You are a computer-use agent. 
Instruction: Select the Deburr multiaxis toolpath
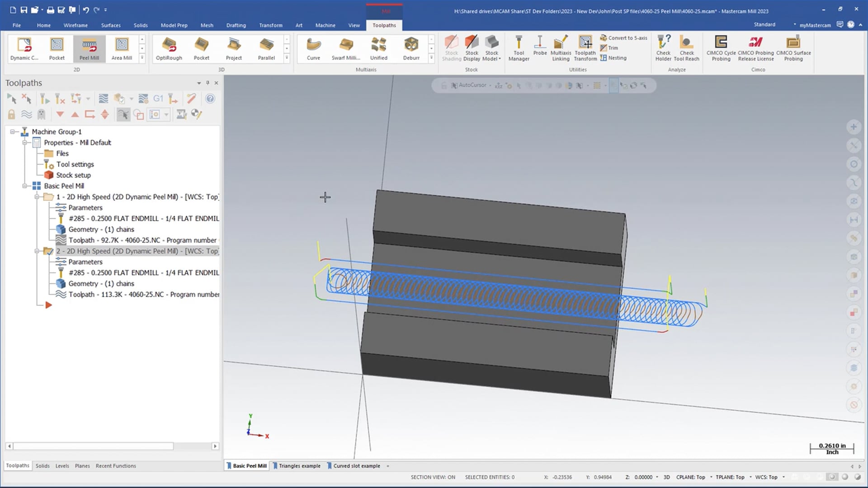click(x=411, y=48)
